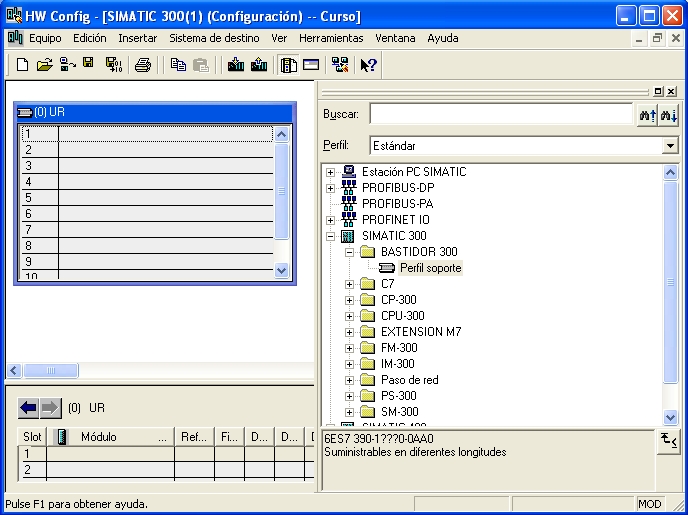
Task: Save the configuration with the floppy icon
Action: pos(88,63)
